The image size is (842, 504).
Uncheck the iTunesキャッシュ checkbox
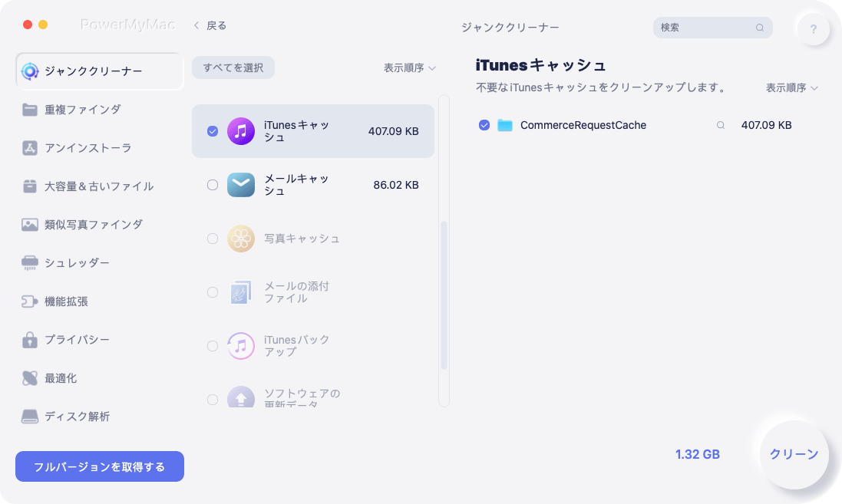coord(213,131)
